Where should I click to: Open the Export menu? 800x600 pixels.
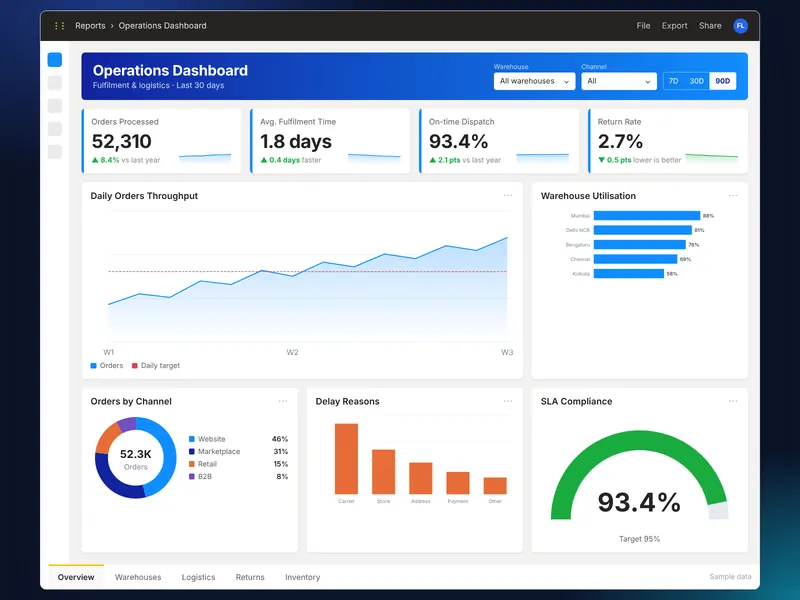pyautogui.click(x=674, y=26)
